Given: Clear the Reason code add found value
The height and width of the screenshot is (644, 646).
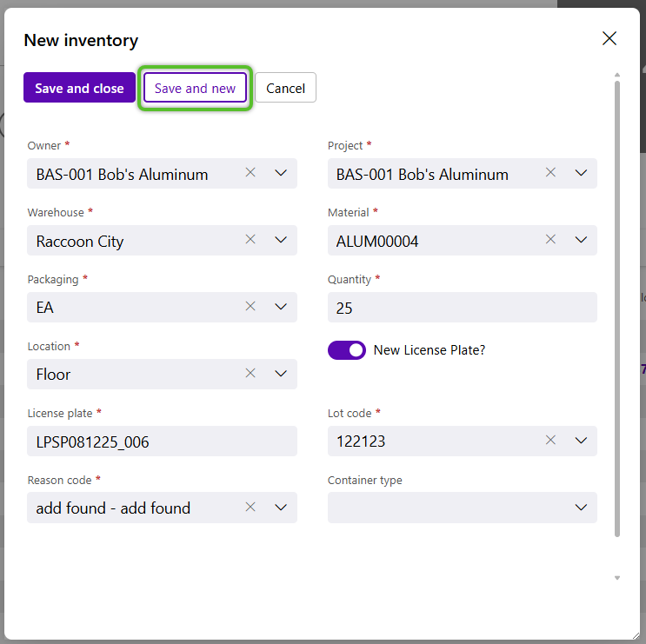Looking at the screenshot, I should click(250, 507).
